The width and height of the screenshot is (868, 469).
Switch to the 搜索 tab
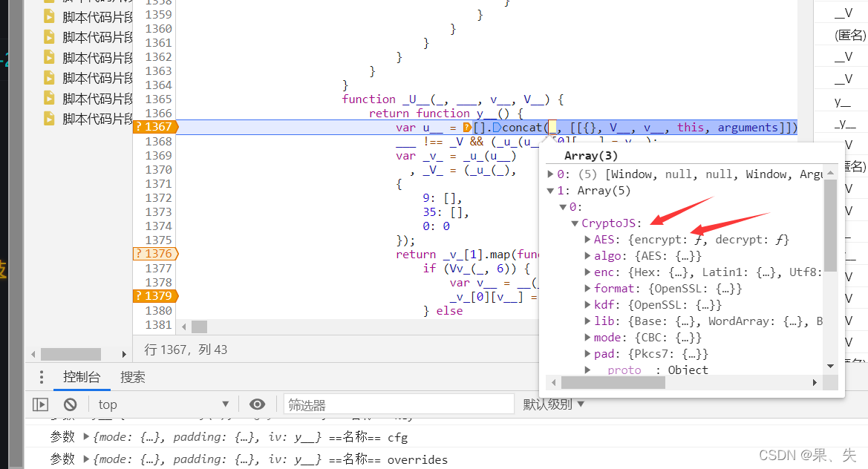point(133,377)
